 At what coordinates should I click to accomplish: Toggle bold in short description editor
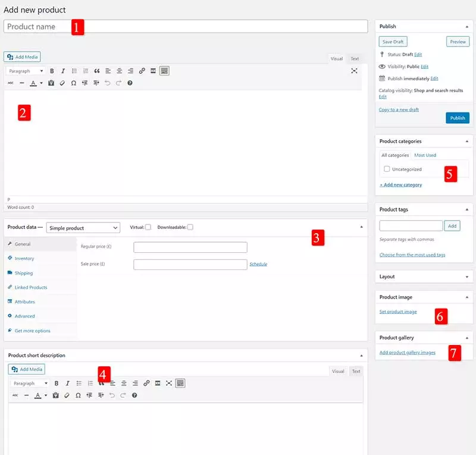57,384
